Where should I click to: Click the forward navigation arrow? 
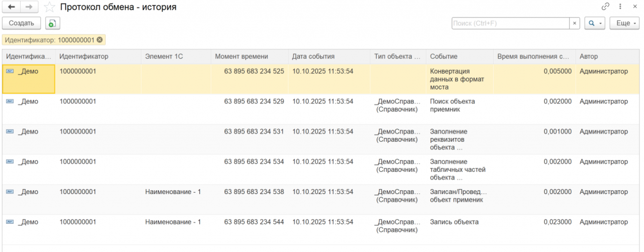pyautogui.click(x=29, y=7)
